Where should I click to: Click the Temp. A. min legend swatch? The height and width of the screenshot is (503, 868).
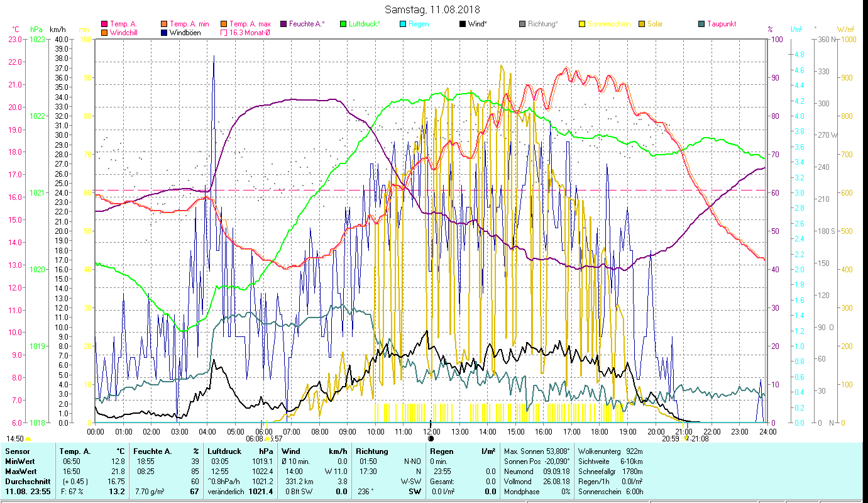point(165,24)
